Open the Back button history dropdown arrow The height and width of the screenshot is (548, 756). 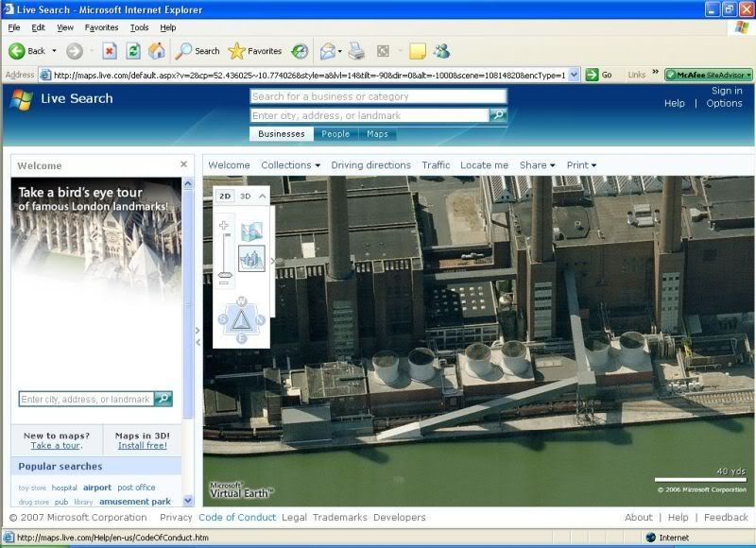[54, 51]
